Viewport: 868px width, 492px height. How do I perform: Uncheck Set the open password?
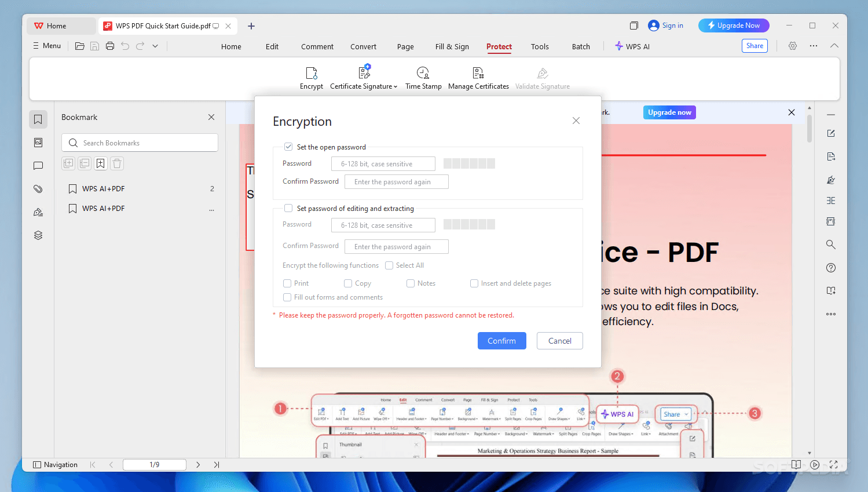click(x=288, y=147)
